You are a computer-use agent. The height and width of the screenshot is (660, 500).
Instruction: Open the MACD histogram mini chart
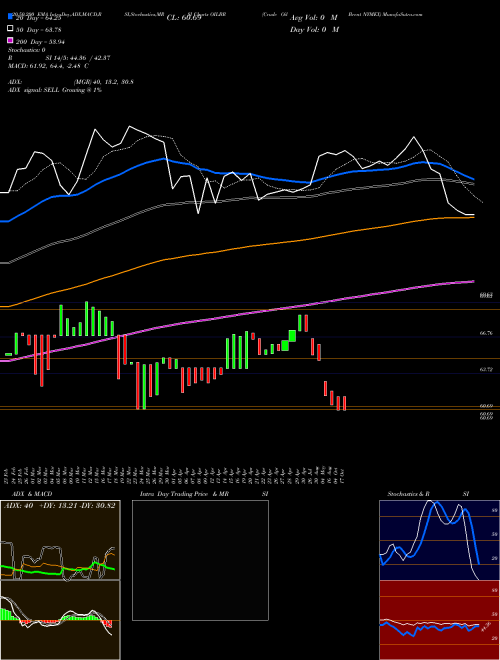click(x=60, y=620)
